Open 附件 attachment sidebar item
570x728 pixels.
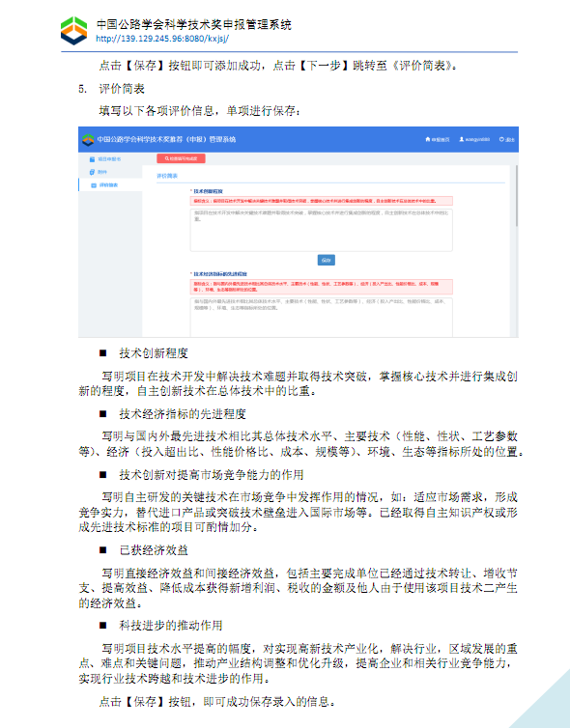click(x=99, y=172)
